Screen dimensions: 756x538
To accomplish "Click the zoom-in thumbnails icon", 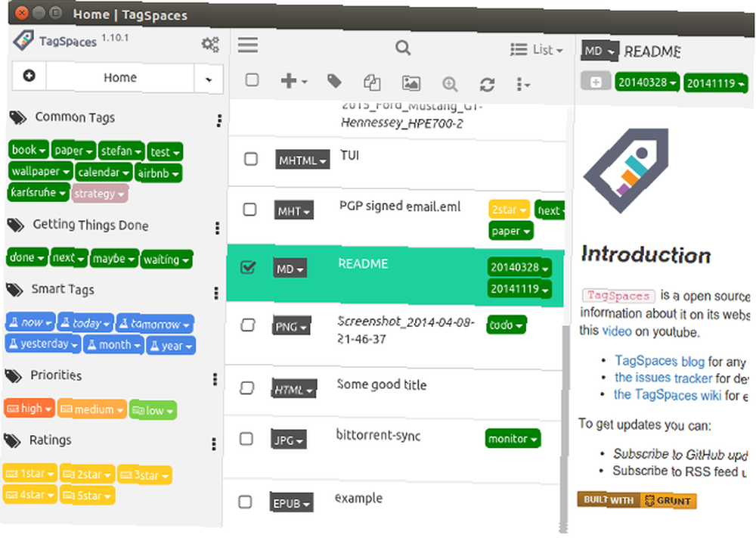I will [x=450, y=85].
